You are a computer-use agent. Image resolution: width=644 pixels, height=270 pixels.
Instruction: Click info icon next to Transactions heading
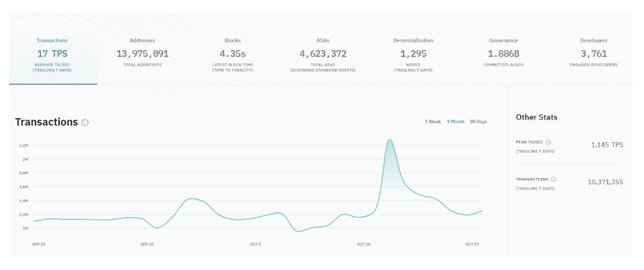[85, 123]
